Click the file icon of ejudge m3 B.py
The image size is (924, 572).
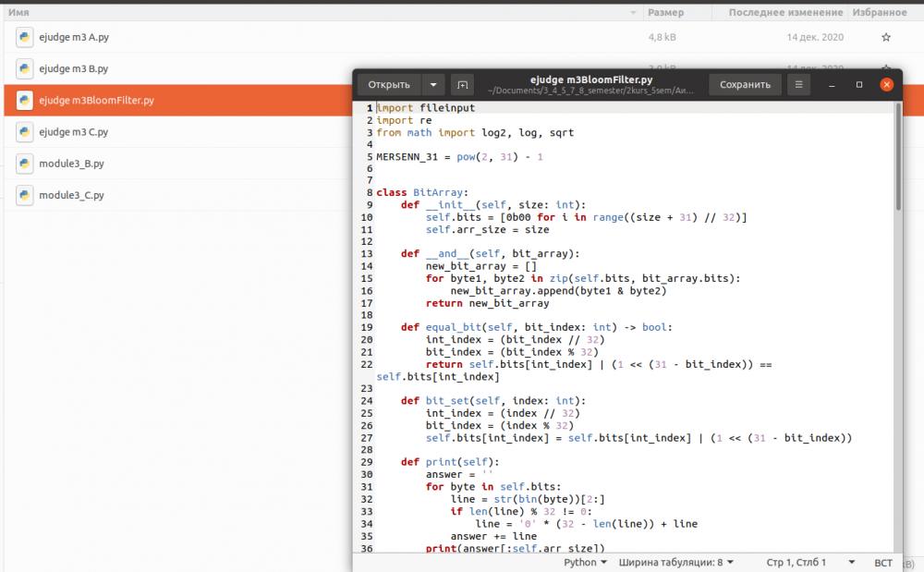click(x=24, y=69)
